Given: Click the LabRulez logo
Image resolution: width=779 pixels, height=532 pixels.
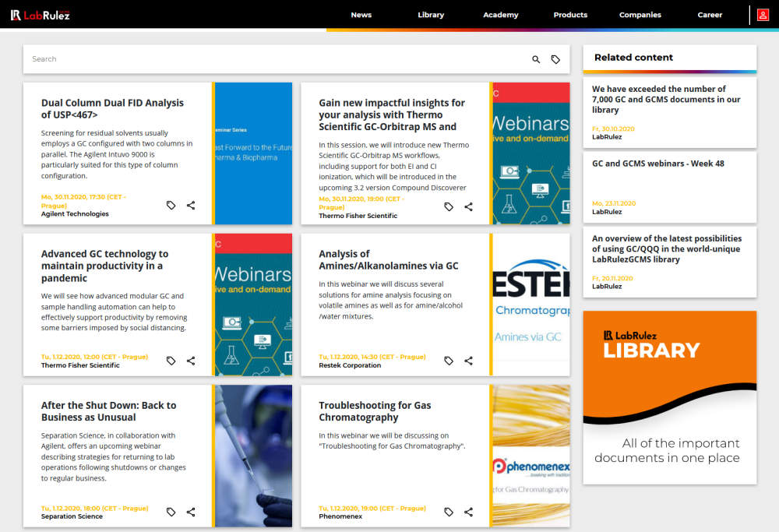Looking at the screenshot, I should click(41, 15).
